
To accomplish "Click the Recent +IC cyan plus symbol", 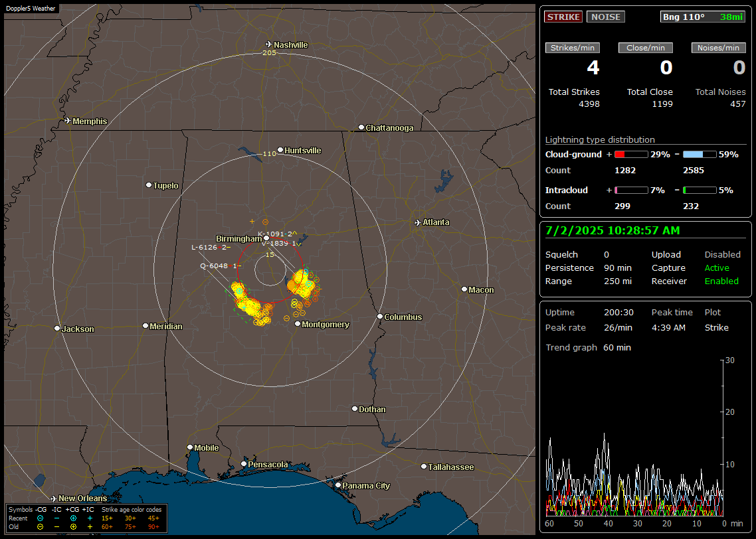I will pos(90,518).
